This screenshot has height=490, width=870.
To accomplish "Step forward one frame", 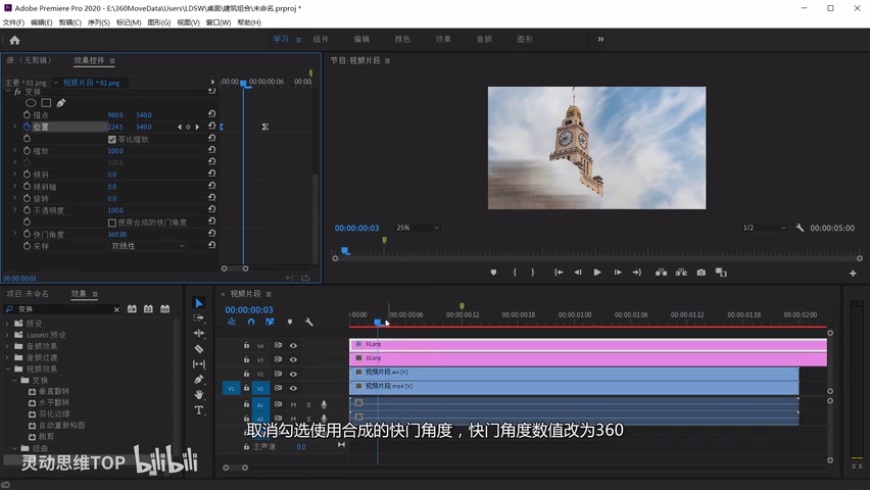I will click(617, 272).
